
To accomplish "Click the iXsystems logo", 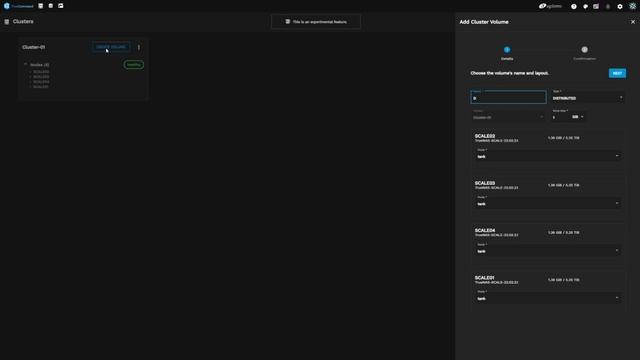I will click(550, 6).
